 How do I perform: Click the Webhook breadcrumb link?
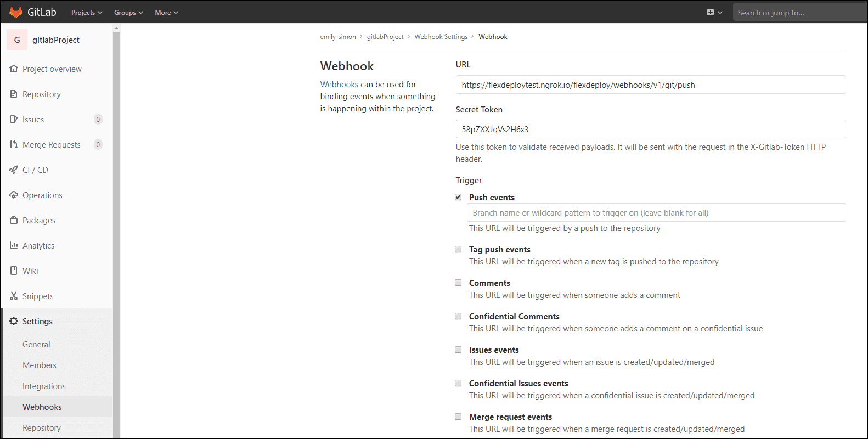tap(493, 37)
